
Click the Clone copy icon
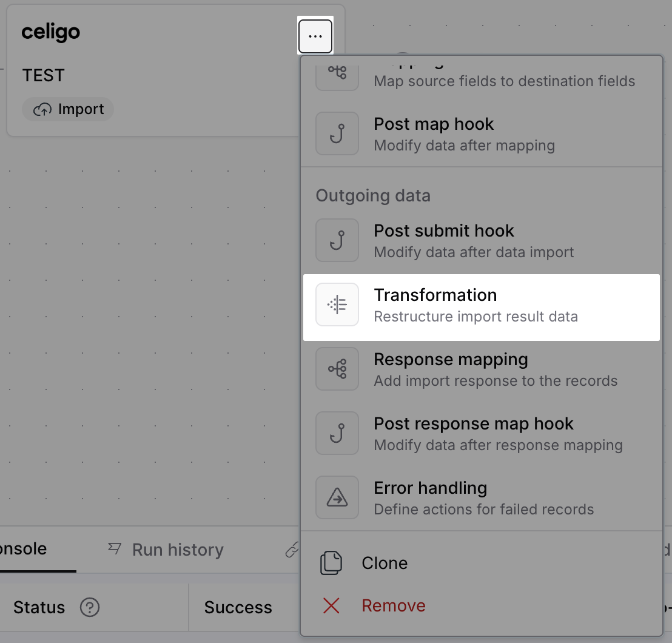(331, 563)
